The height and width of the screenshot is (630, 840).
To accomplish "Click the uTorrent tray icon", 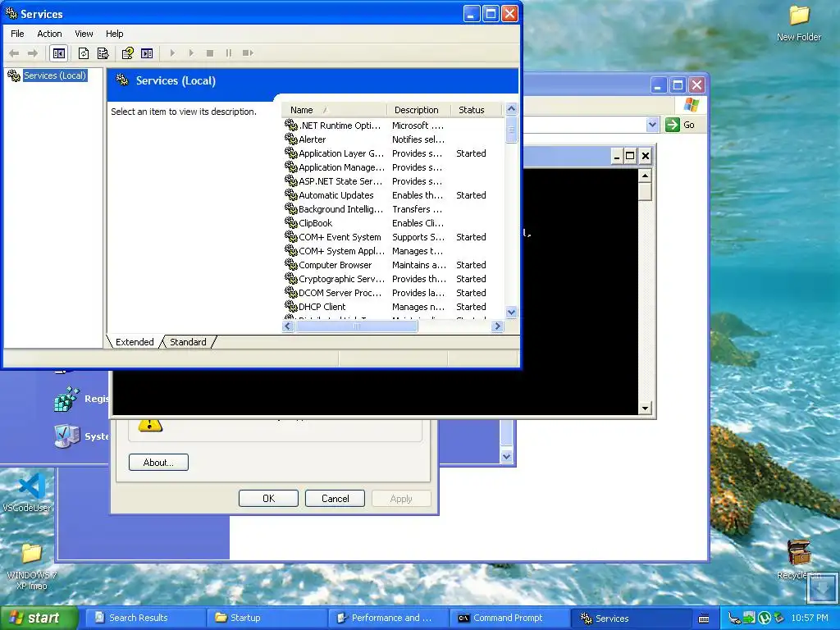I will tap(765, 618).
